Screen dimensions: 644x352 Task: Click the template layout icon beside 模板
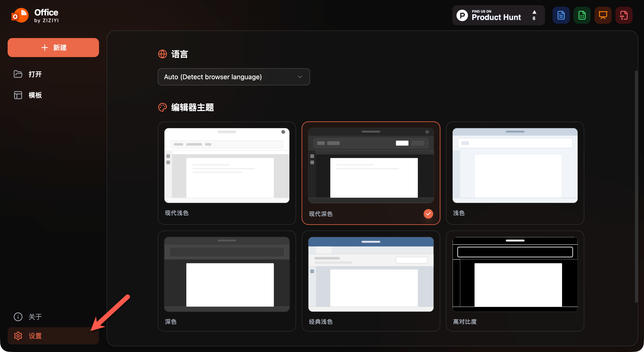18,95
